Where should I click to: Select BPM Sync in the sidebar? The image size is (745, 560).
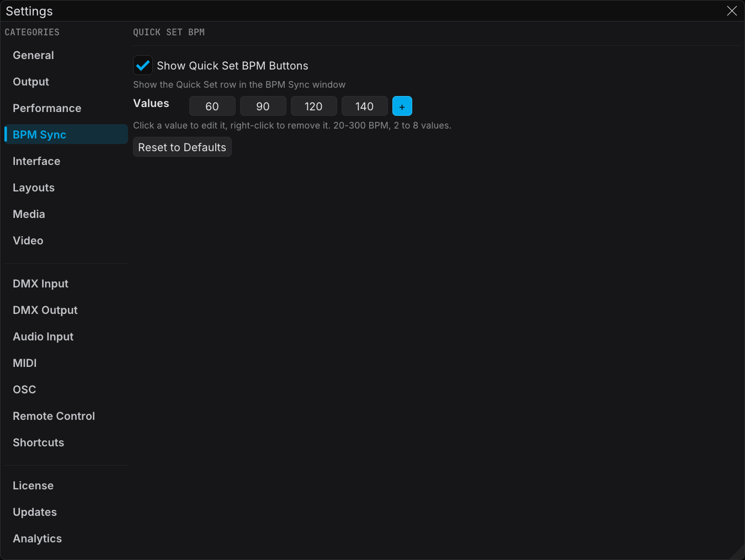(x=66, y=135)
